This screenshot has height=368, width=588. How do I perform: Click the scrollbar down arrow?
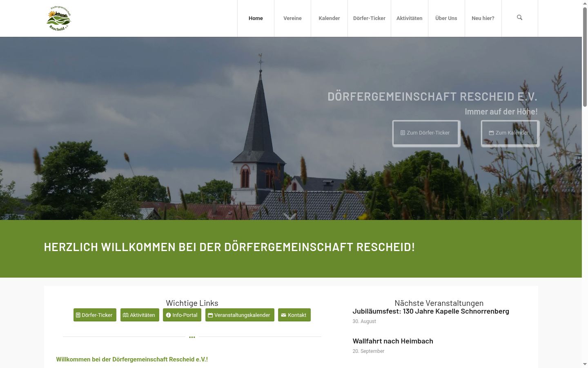point(585,364)
